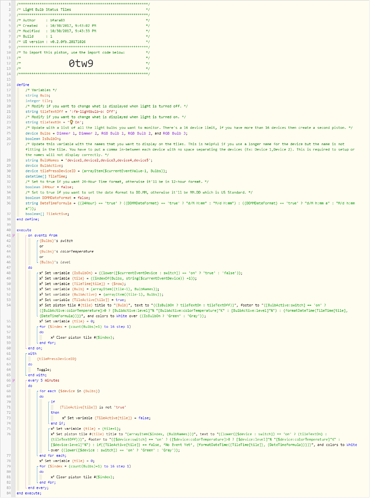Click the lightning bolt beside 'every 5 minutes'

(x=14, y=381)
